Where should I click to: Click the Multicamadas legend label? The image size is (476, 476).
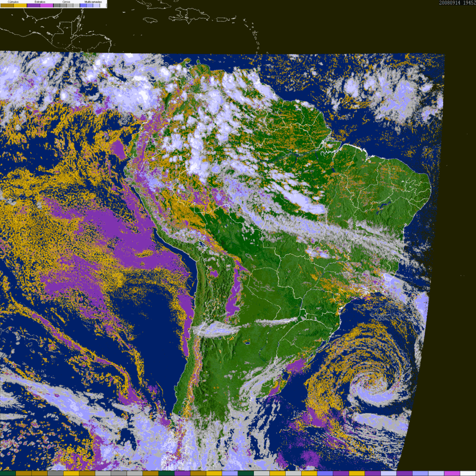93,2
